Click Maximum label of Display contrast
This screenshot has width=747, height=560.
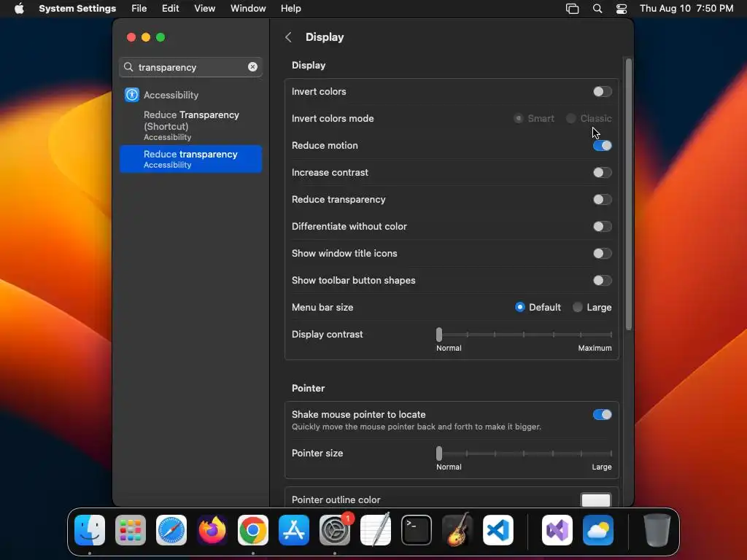click(x=595, y=348)
